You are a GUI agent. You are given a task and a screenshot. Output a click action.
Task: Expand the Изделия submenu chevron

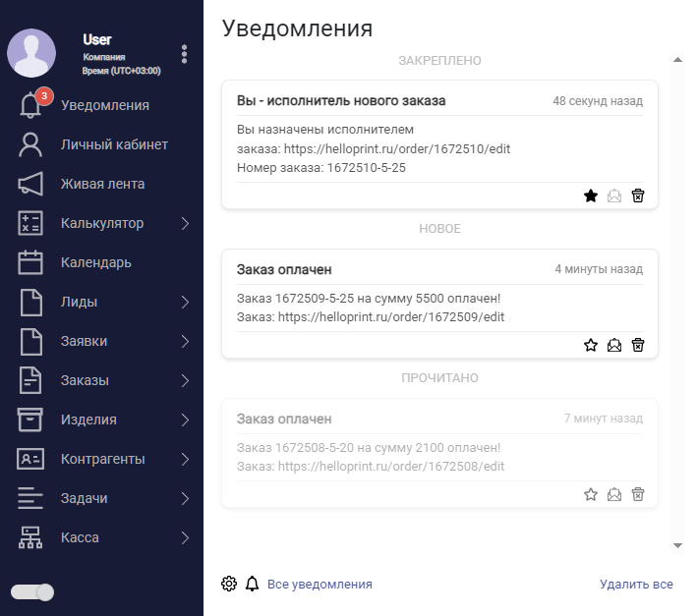185,420
